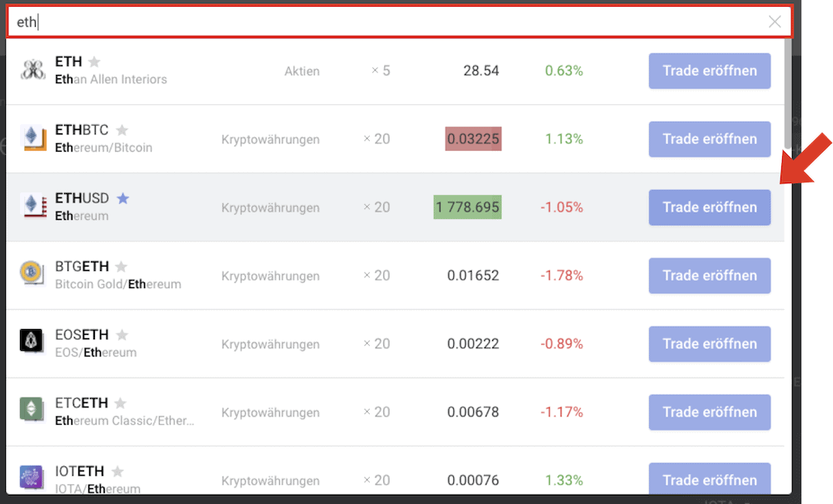This screenshot has width=833, height=504.
Task: Click the EOSETH ticker name
Action: 82,335
